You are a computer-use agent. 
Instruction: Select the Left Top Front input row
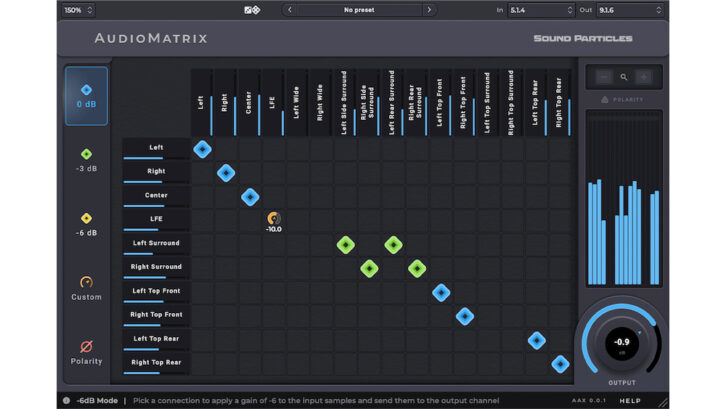tap(156, 291)
